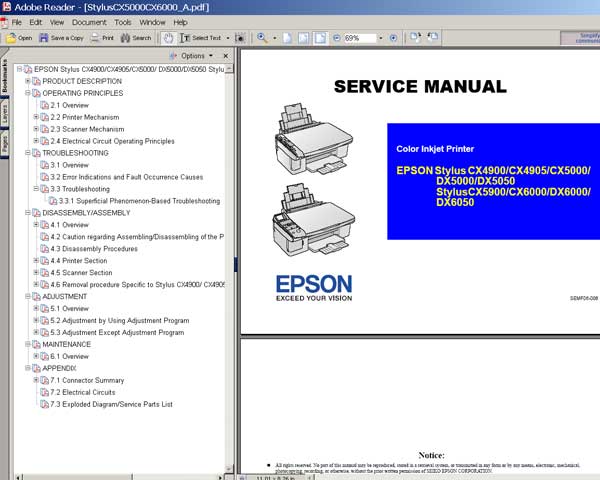
Task: Expand the 2.2 Printer Mechanism bookmark
Action: pos(36,117)
